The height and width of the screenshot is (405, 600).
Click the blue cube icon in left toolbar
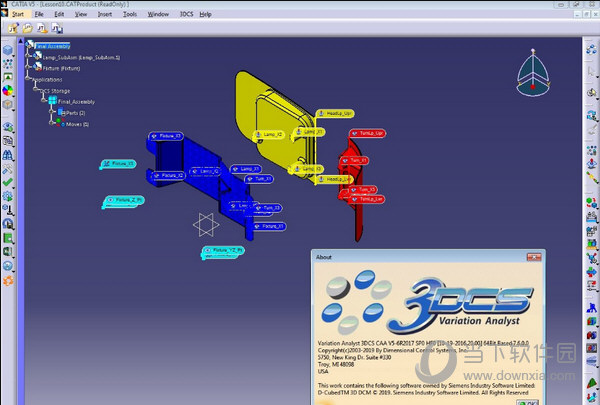[x=8, y=50]
